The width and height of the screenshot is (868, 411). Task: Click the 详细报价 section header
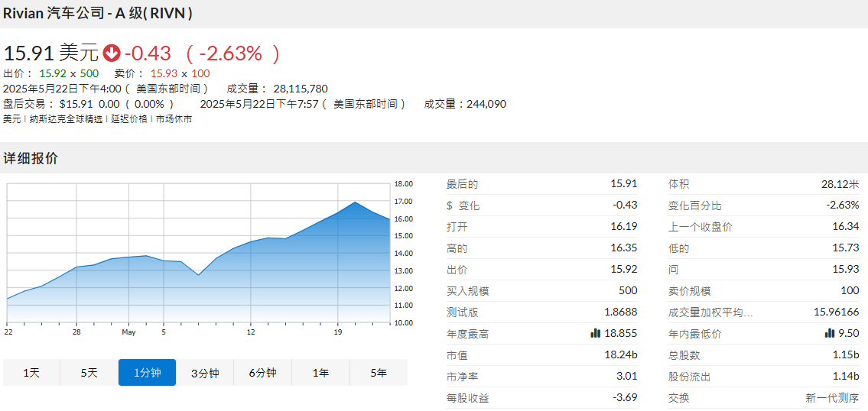[31, 158]
